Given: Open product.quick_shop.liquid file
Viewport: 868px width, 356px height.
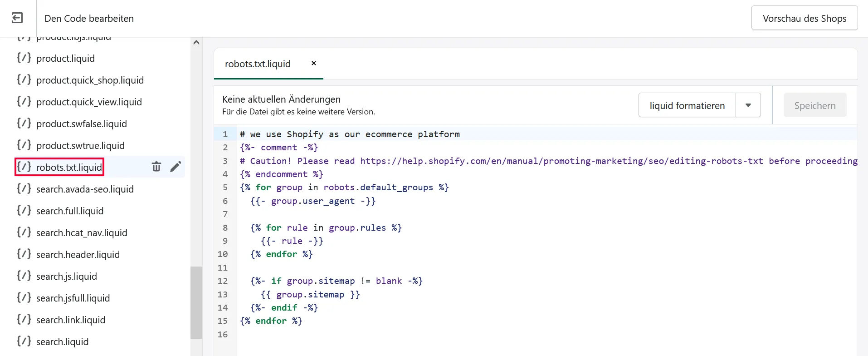Looking at the screenshot, I should click(x=90, y=80).
